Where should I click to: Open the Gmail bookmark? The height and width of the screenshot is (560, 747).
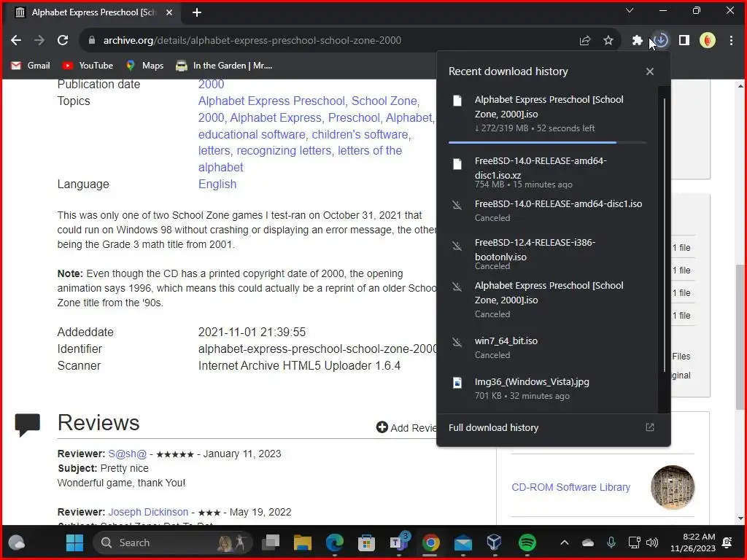[x=31, y=66]
